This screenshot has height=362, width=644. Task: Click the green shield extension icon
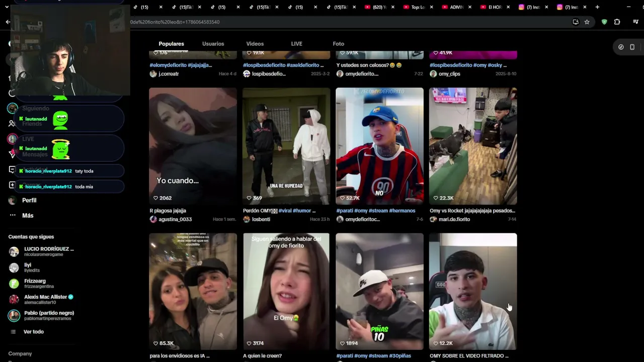coord(604,22)
